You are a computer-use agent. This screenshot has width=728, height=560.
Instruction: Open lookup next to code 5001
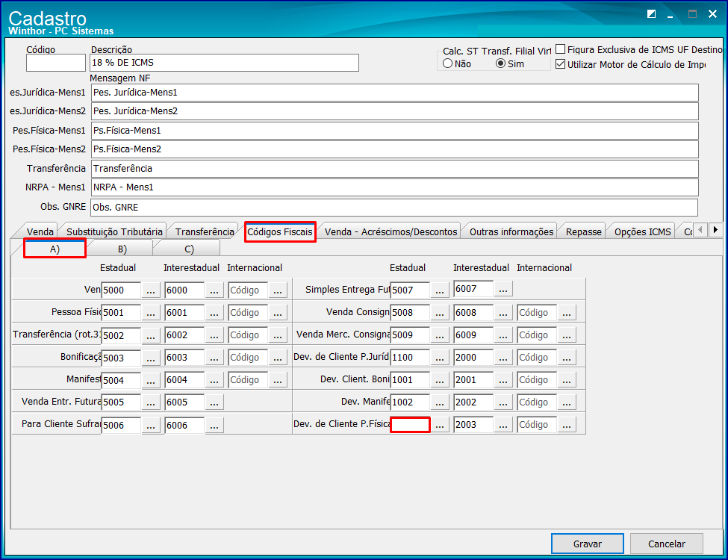(150, 313)
